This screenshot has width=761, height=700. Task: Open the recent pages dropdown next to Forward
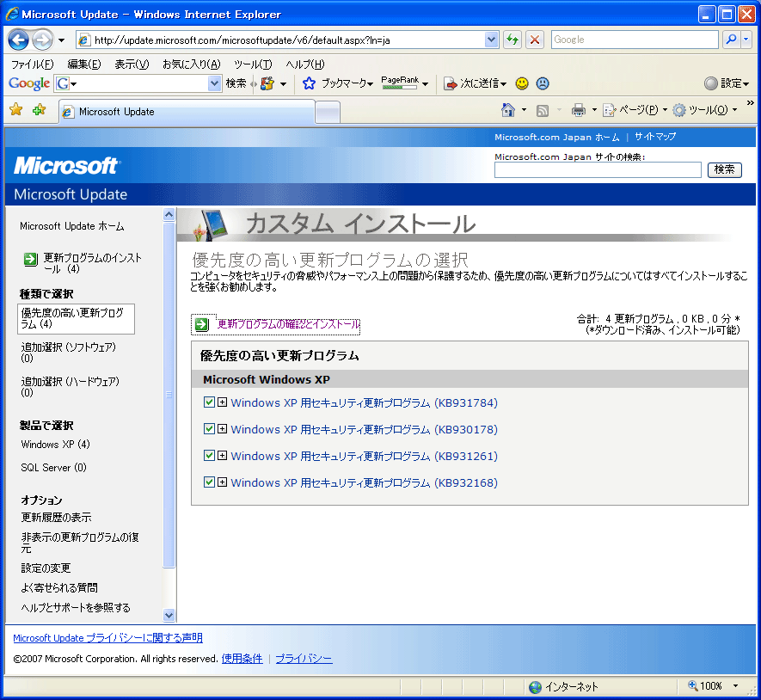(x=61, y=40)
